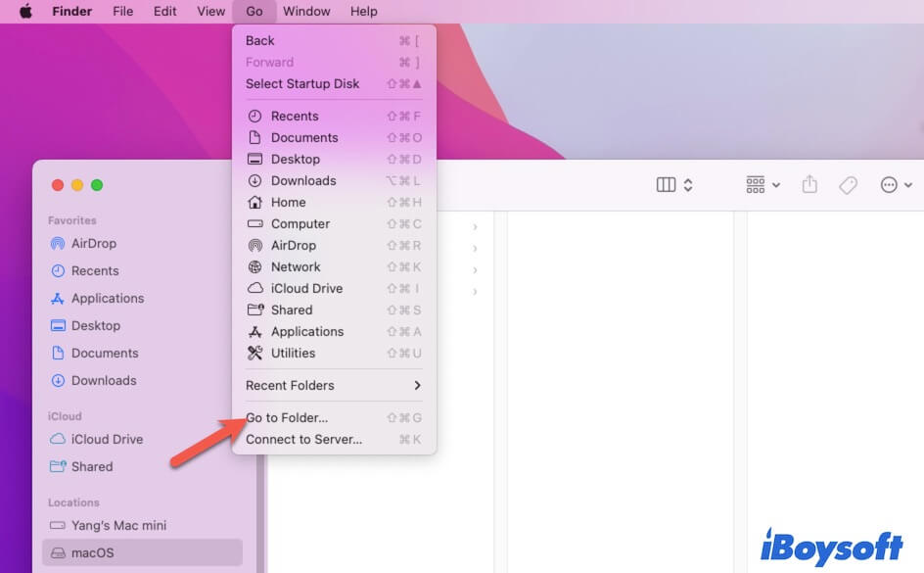Viewport: 924px width, 573px height.
Task: Click the green full-screen window button
Action: click(97, 185)
